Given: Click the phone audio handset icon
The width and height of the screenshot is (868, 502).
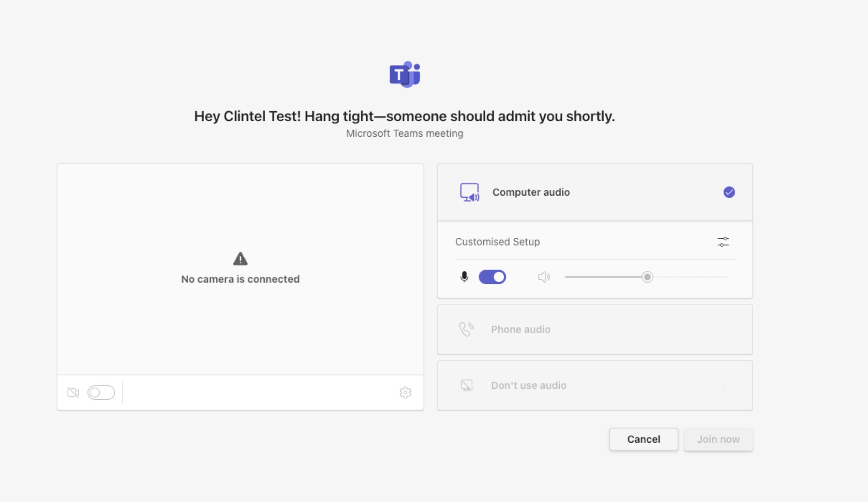Looking at the screenshot, I should point(466,329).
